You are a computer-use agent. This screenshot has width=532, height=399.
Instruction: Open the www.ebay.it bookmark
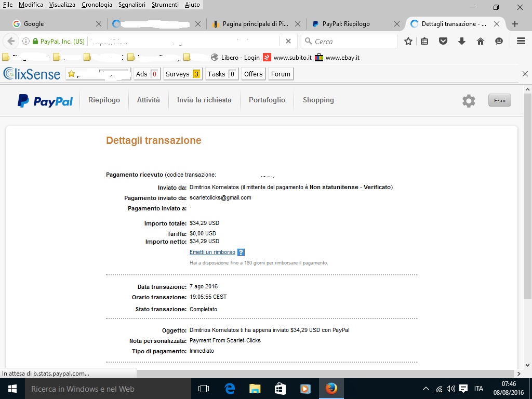[x=337, y=57]
